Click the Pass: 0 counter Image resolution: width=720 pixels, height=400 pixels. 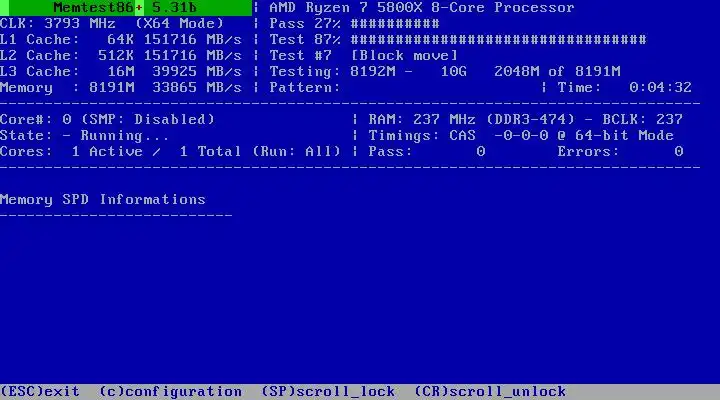(427, 152)
